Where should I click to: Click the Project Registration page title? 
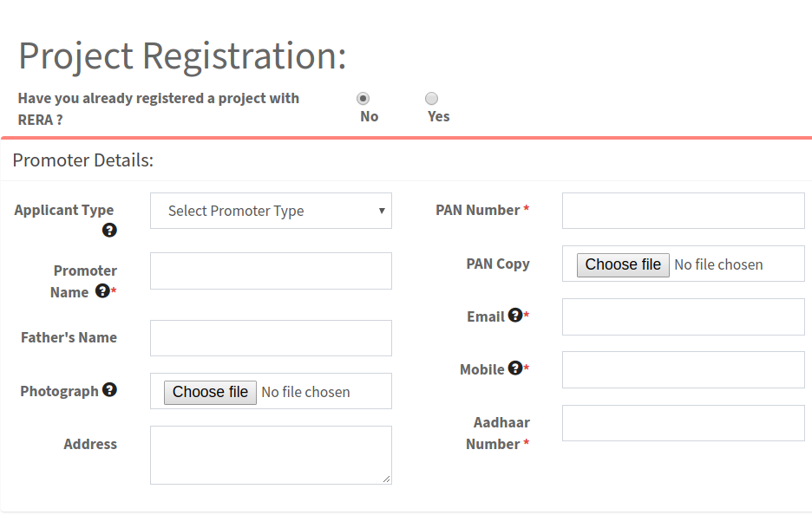coord(182,56)
